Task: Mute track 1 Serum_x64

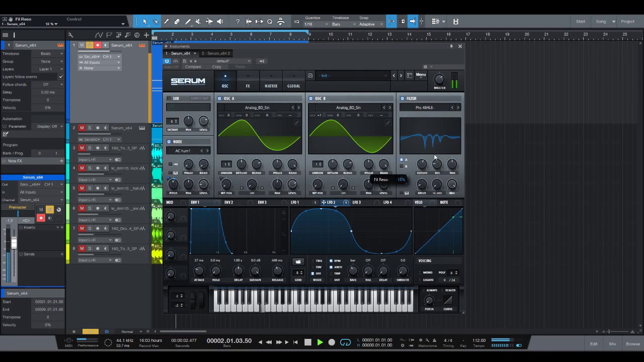Action: pyautogui.click(x=82, y=45)
